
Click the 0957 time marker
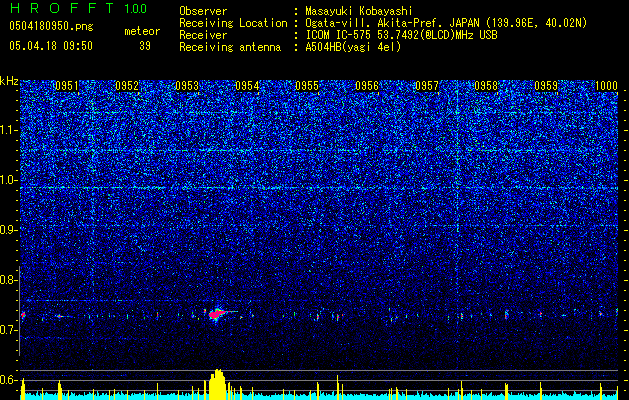(427, 86)
